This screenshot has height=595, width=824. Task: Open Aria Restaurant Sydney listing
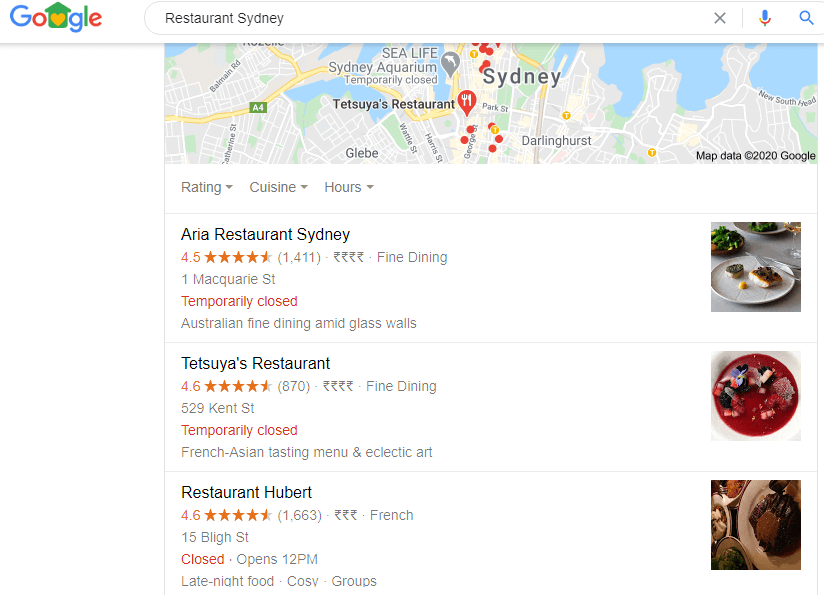click(265, 234)
